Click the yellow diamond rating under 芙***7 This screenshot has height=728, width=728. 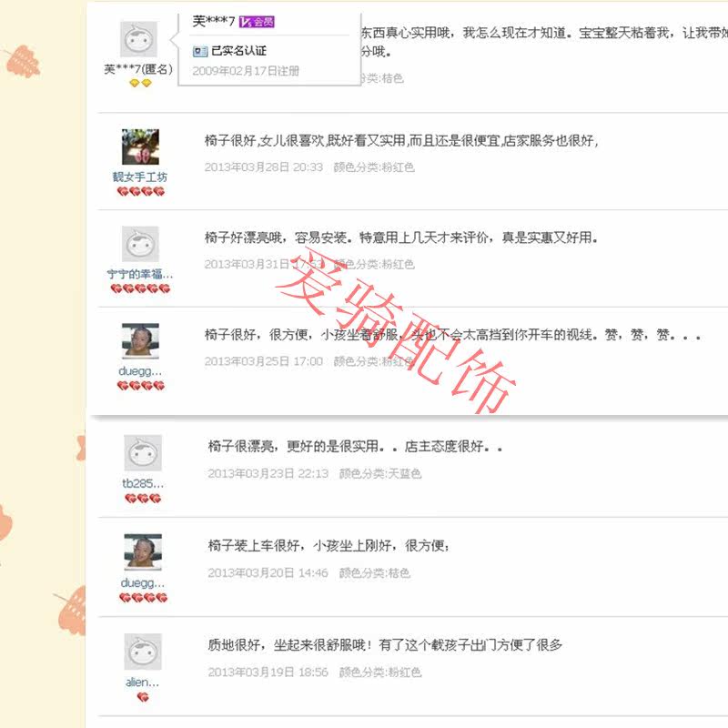tap(141, 83)
